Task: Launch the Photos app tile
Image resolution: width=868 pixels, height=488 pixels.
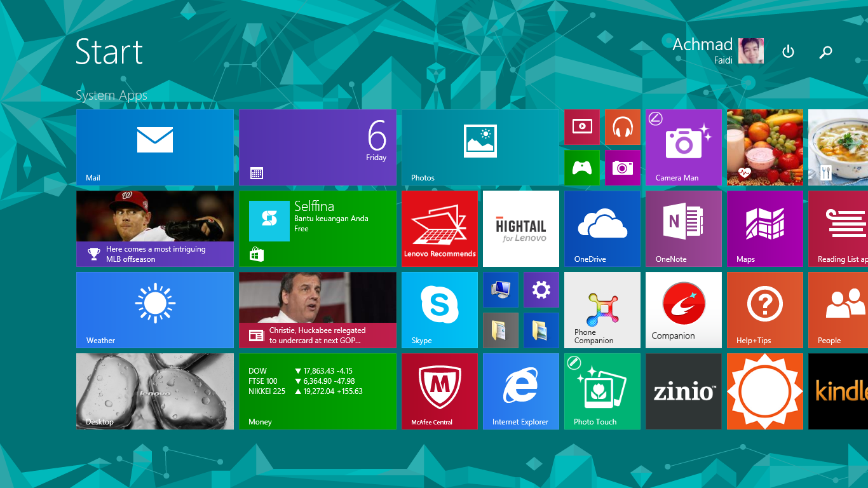Action: click(x=480, y=147)
